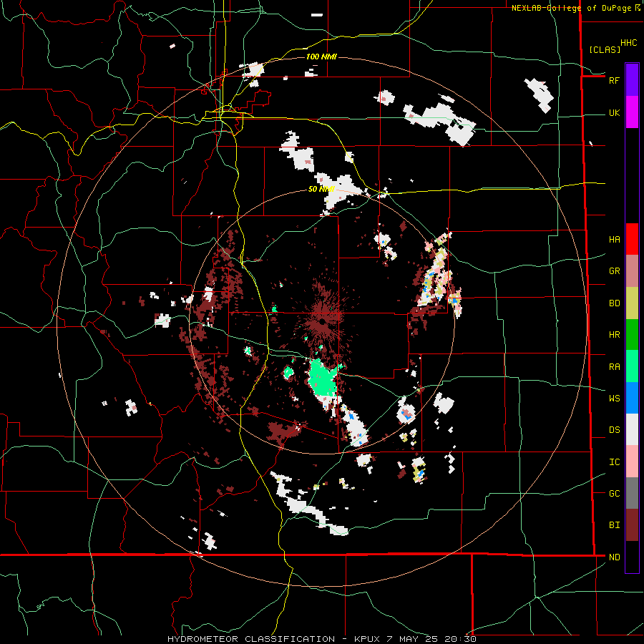Pick the dark green HR legend swatch

pyautogui.click(x=632, y=335)
